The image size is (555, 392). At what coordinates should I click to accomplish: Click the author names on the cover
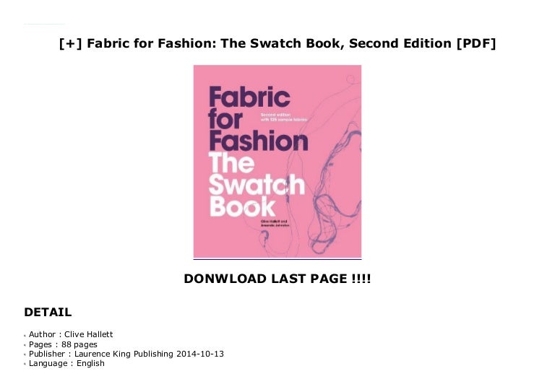[x=275, y=222]
